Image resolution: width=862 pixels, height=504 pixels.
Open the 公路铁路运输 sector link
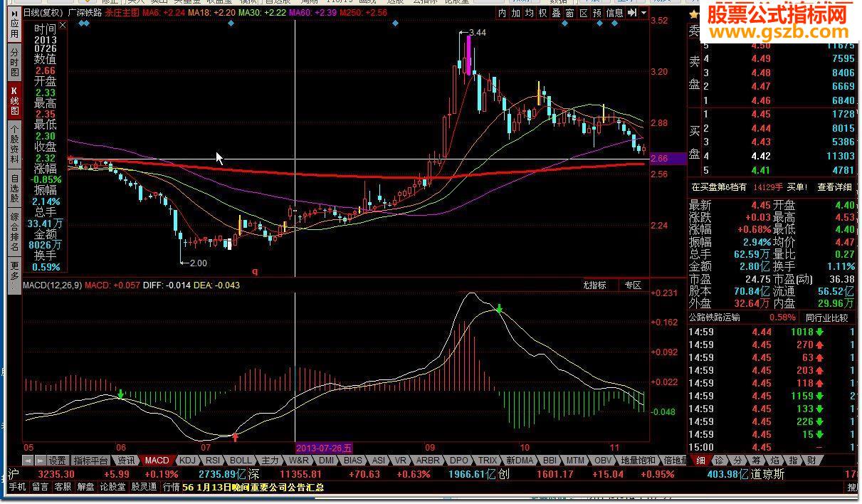point(715,317)
